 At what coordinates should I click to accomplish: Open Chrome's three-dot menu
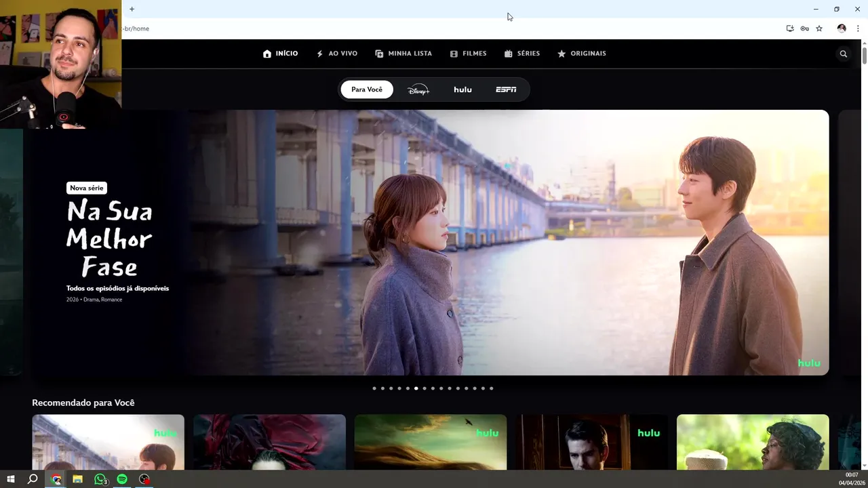click(x=858, y=28)
